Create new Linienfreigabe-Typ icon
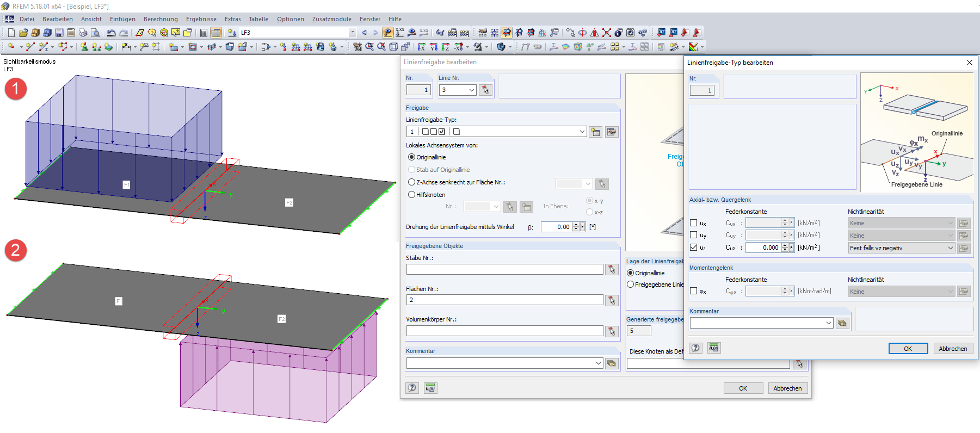Image resolution: width=980 pixels, height=433 pixels. tap(596, 132)
